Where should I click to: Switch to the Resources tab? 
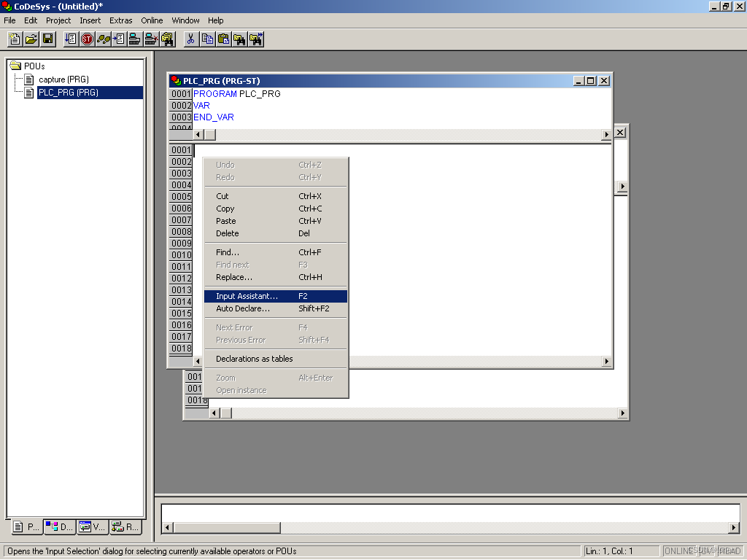(125, 526)
